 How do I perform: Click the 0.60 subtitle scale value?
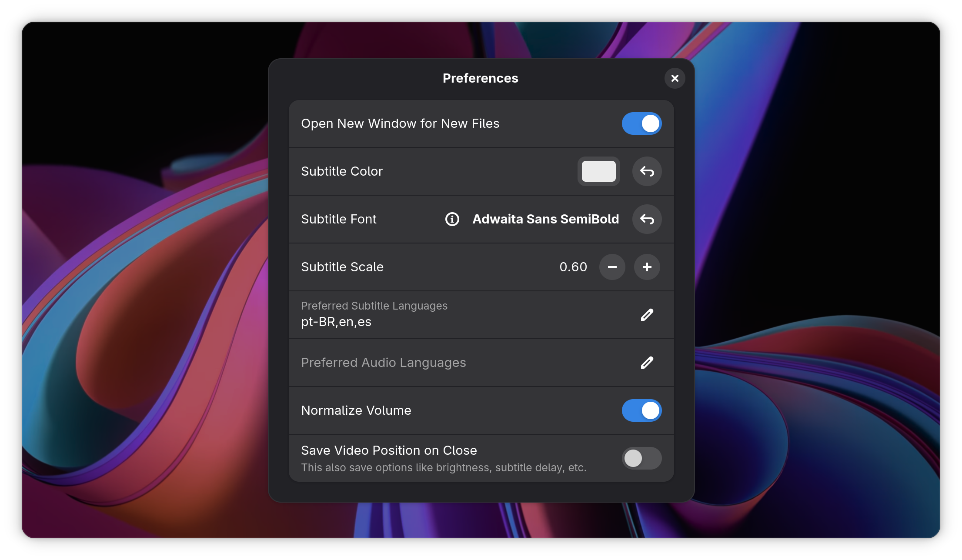click(x=573, y=267)
